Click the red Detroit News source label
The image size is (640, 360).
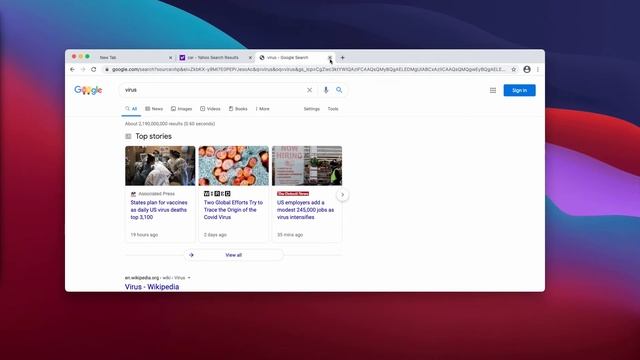point(293,194)
